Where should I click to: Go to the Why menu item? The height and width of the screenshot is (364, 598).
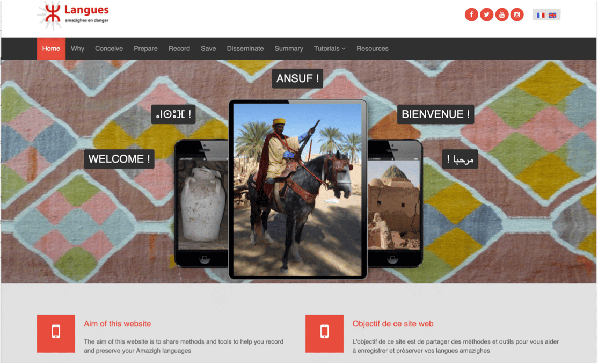(x=77, y=48)
